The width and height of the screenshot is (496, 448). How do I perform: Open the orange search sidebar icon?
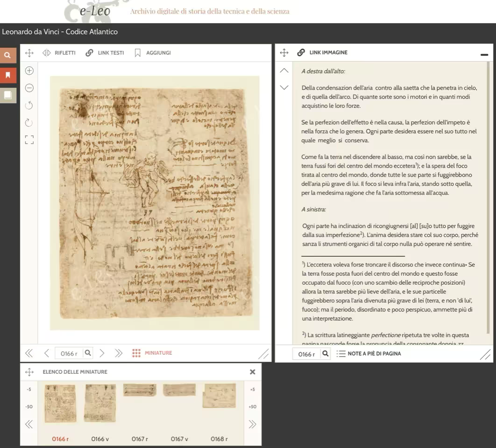click(7, 55)
